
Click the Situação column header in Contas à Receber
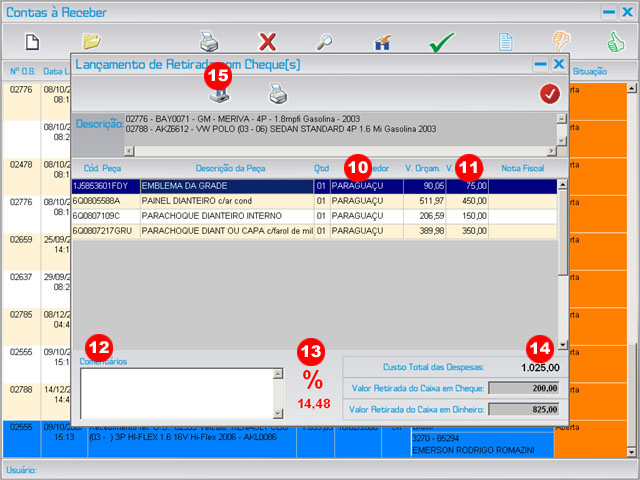tap(590, 71)
